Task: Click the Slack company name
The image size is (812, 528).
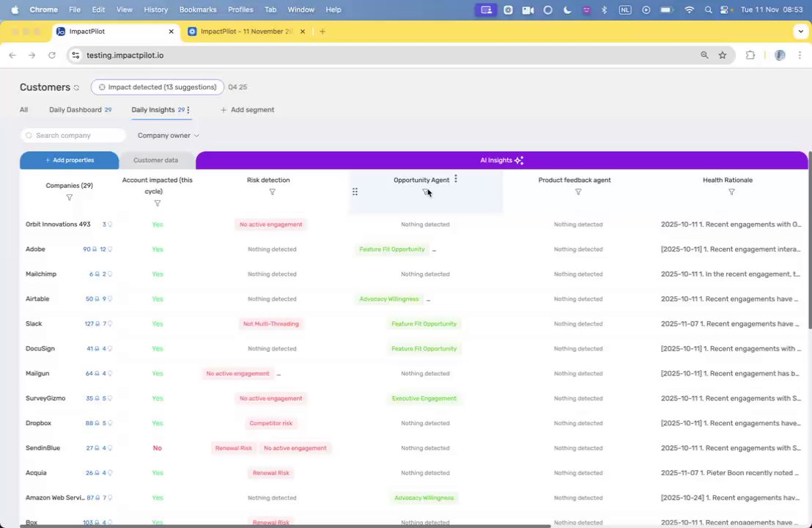Action: (x=34, y=324)
